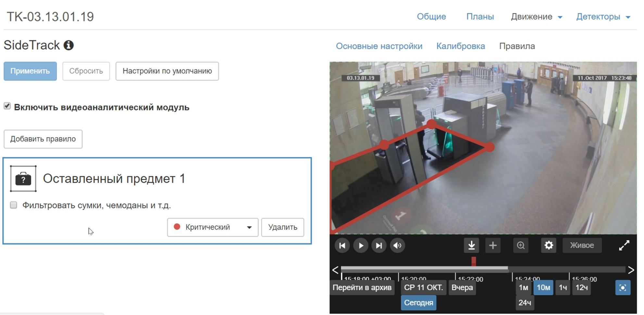Click the ТК-03.13.01.19 camera title
This screenshot has height=315, width=644.
[50, 17]
